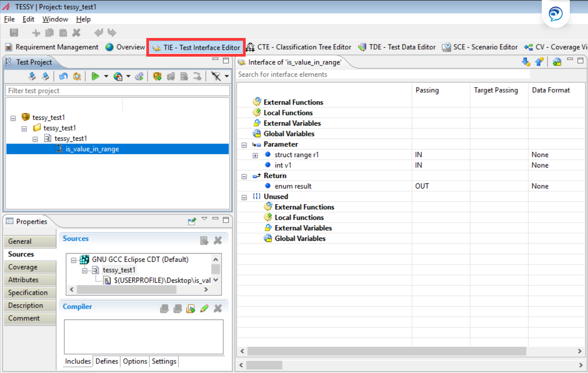Viewport: 588px width, 373px height.
Task: Switch to CTE - Classification Tree Editor
Action: (x=299, y=47)
